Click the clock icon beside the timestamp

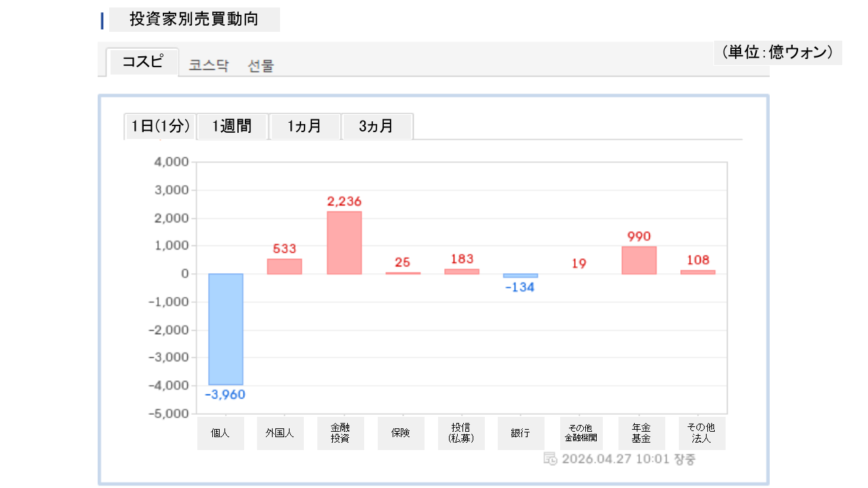pos(551,459)
